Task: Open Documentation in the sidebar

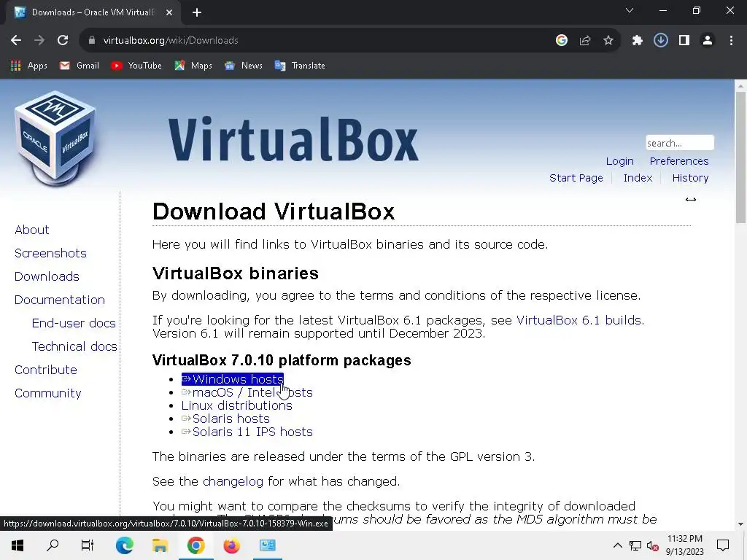Action: coord(60,300)
